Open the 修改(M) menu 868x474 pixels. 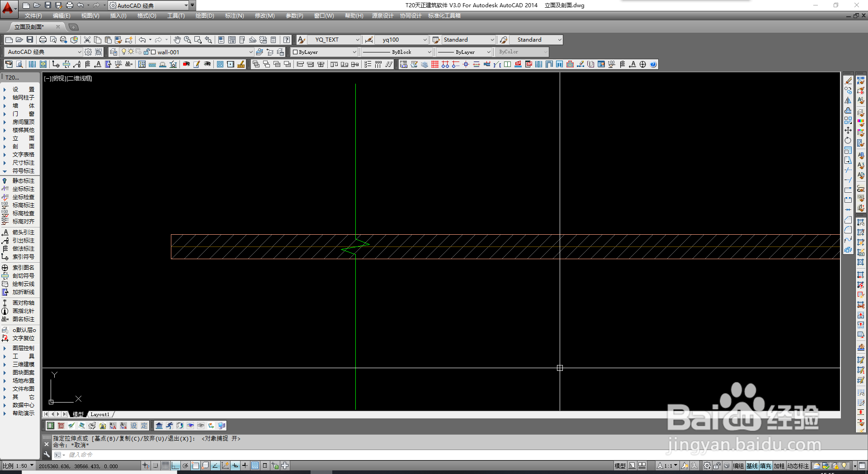click(x=264, y=16)
